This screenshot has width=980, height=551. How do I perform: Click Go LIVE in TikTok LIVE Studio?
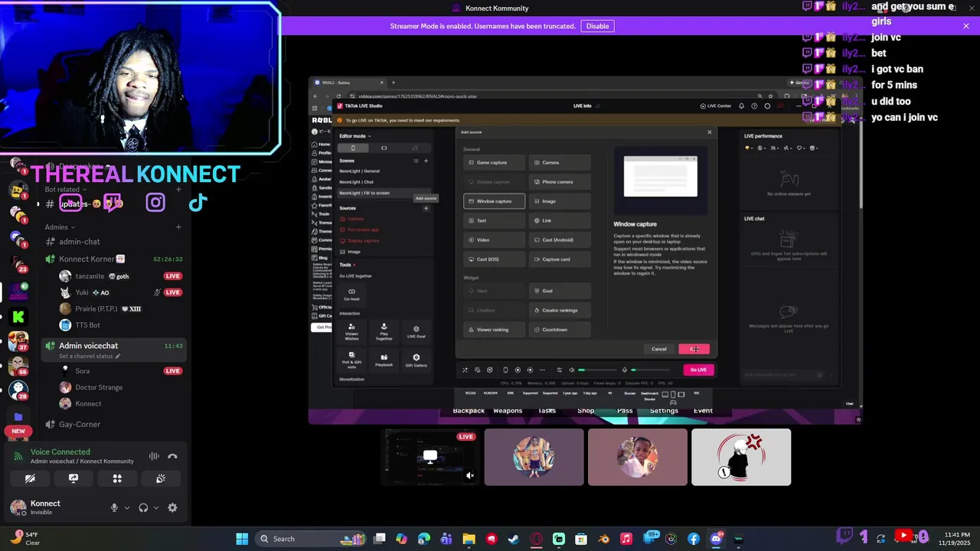point(698,370)
